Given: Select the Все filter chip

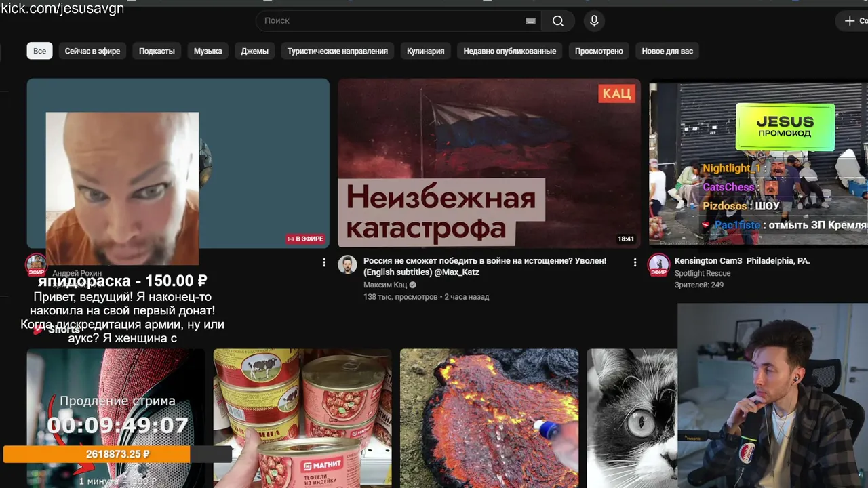Looking at the screenshot, I should 40,51.
